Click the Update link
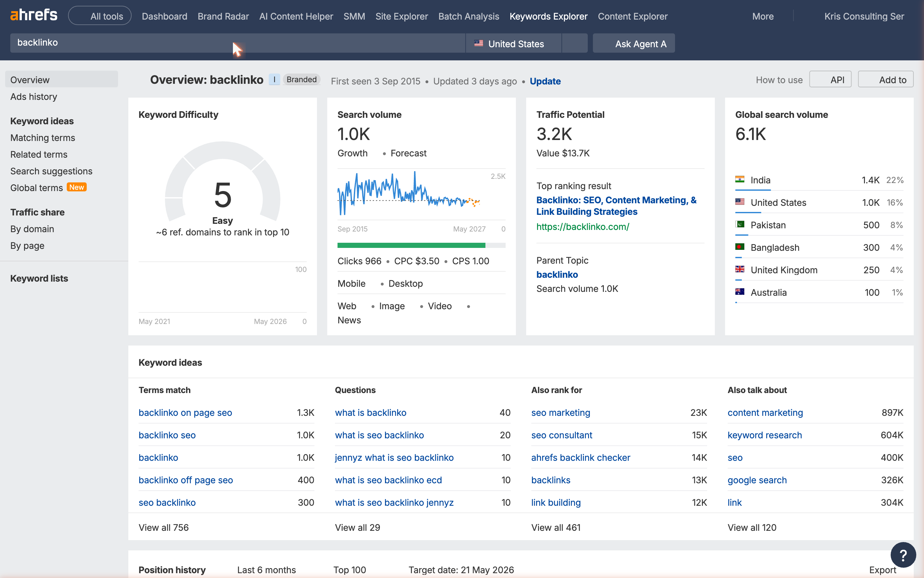The width and height of the screenshot is (924, 578). pyautogui.click(x=545, y=81)
